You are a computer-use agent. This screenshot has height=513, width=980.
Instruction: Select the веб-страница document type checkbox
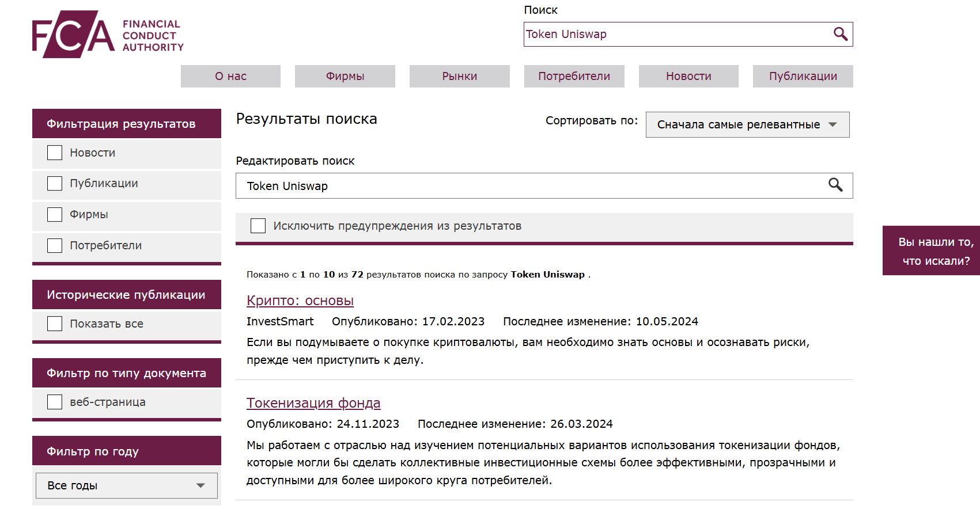(55, 402)
